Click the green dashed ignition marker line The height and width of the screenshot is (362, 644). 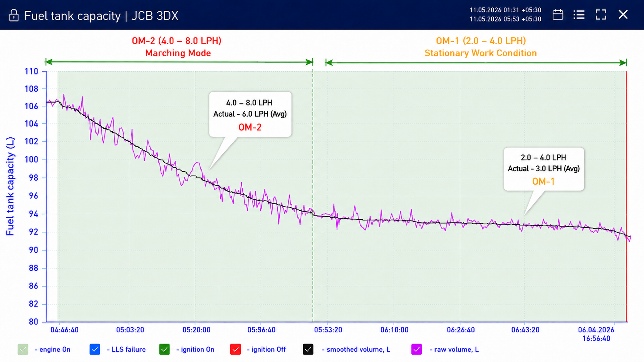313,196
